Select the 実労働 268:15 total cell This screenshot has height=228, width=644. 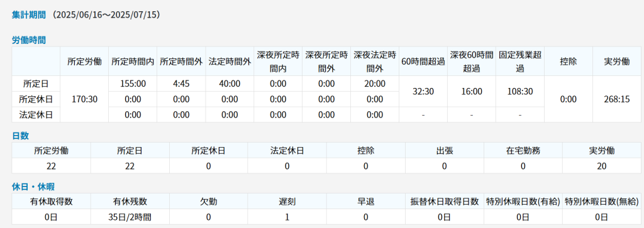tap(617, 99)
